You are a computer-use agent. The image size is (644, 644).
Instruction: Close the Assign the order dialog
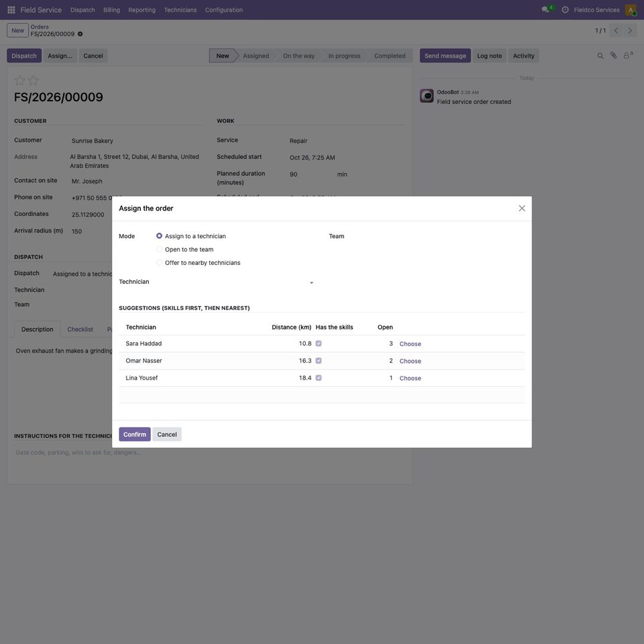tap(522, 208)
